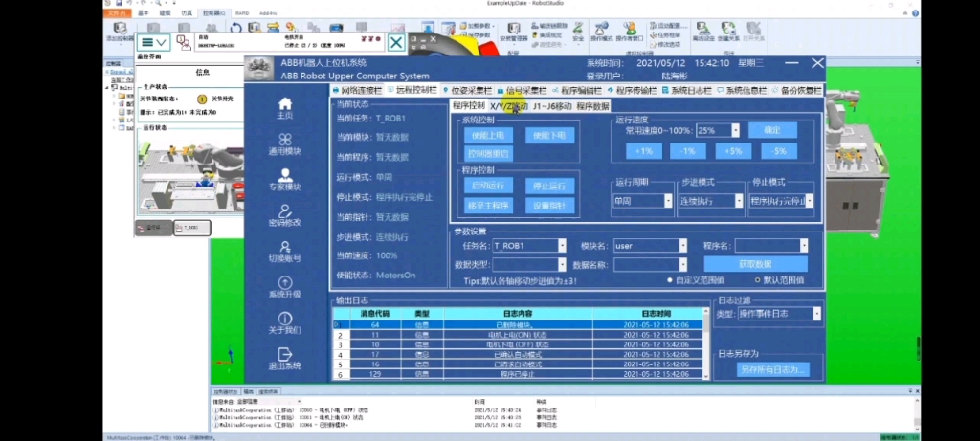980x441 pixels.
Task: Open 常用速度 percentage dropdown
Action: tap(718, 130)
